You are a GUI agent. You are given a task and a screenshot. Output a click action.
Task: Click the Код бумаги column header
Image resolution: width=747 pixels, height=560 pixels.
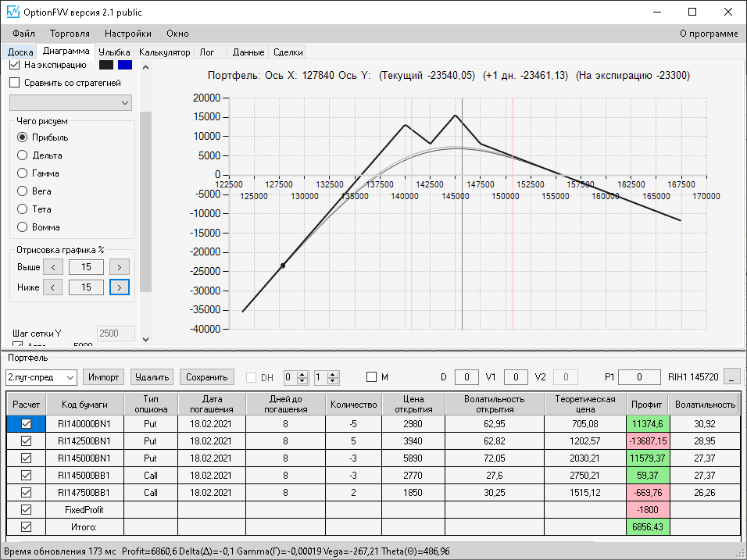pyautogui.click(x=85, y=405)
